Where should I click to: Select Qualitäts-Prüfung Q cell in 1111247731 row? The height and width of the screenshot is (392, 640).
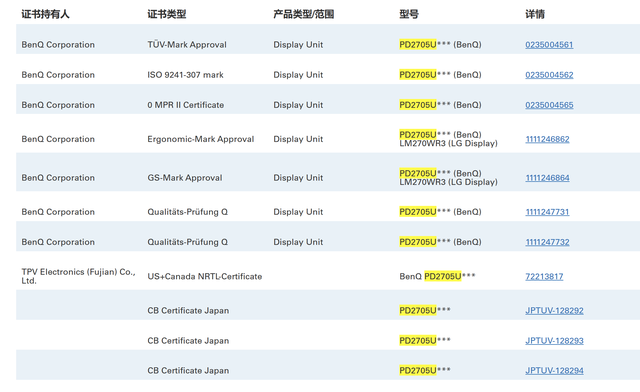coord(187,212)
